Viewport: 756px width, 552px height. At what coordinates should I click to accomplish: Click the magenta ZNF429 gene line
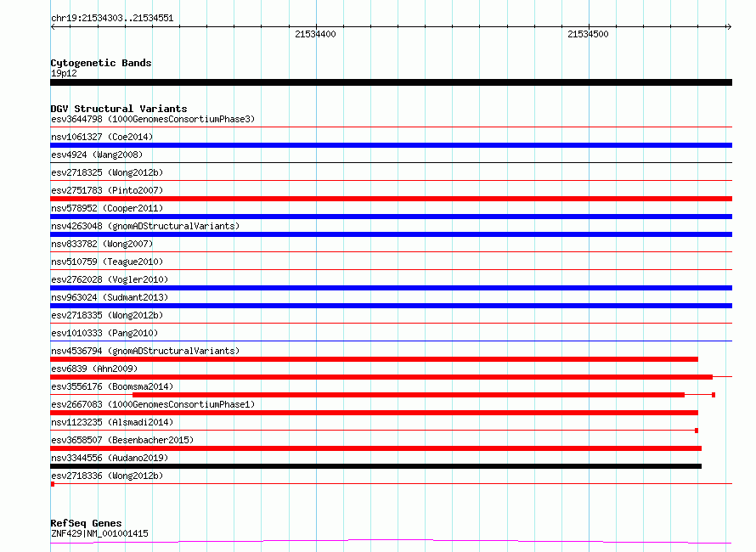[x=391, y=542]
